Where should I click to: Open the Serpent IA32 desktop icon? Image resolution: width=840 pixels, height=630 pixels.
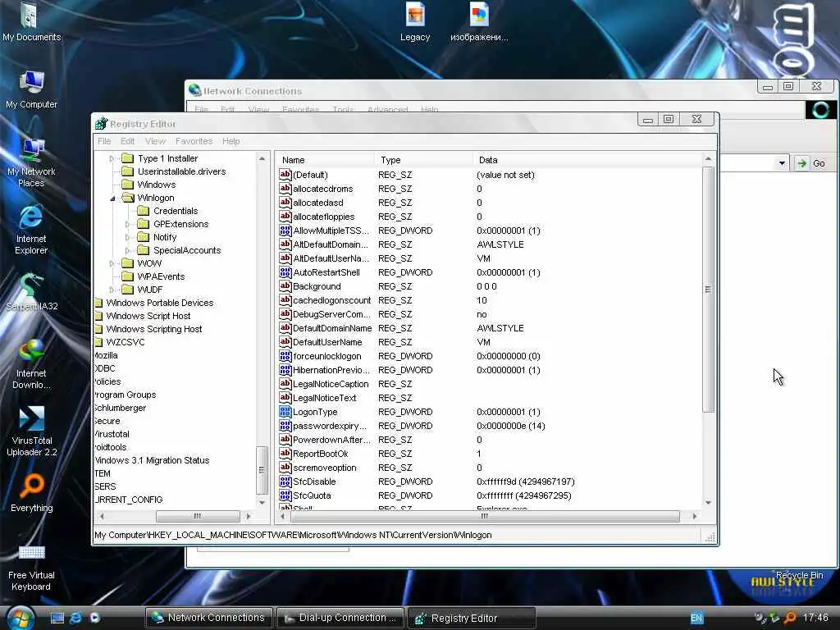click(x=31, y=292)
